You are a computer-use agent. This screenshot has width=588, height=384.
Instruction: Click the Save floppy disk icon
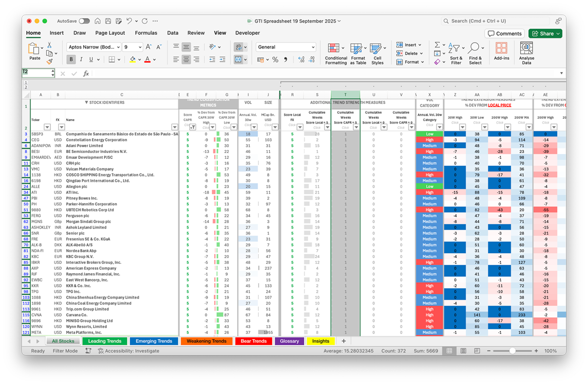pos(108,21)
